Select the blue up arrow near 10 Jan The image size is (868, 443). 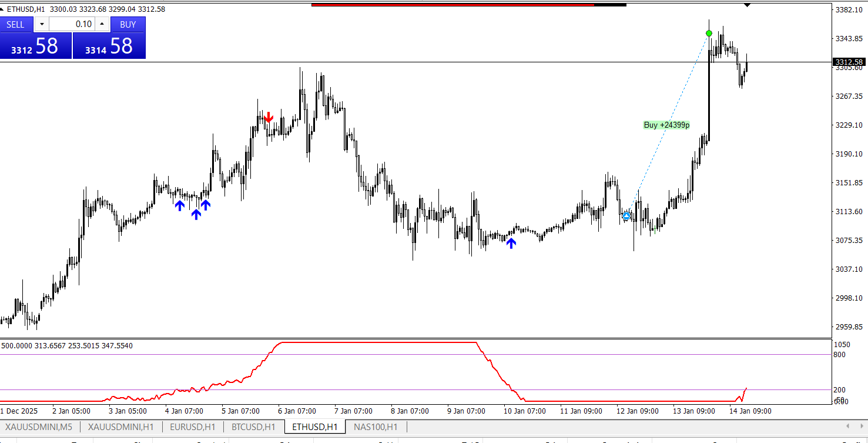coord(511,243)
